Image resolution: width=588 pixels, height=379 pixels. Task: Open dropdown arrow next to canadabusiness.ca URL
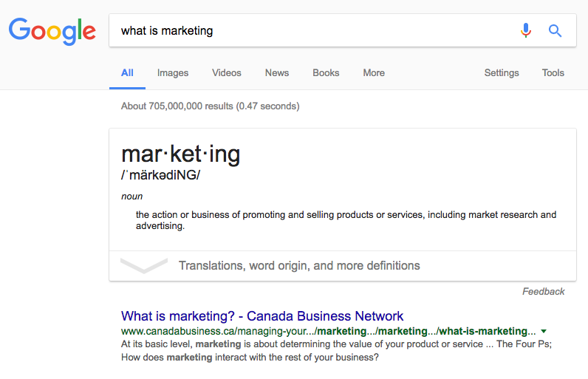544,331
